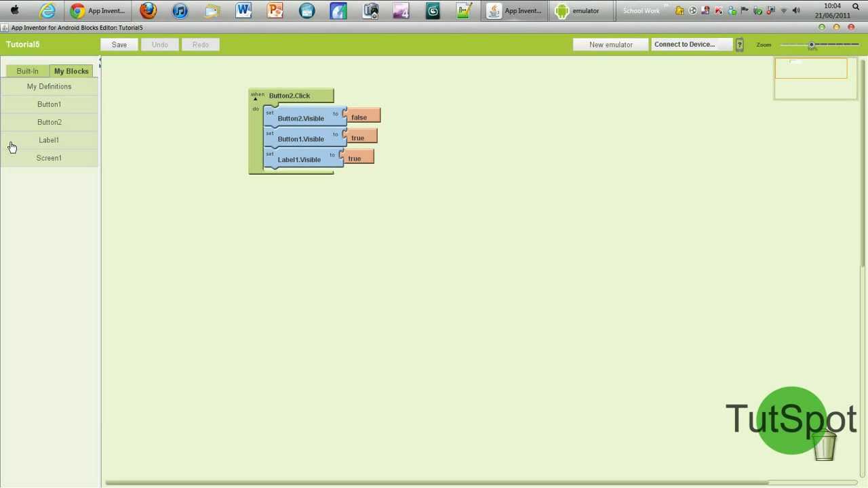Click the horizontal scrollbar at bottom
This screenshot has height=488, width=868.
[436, 483]
